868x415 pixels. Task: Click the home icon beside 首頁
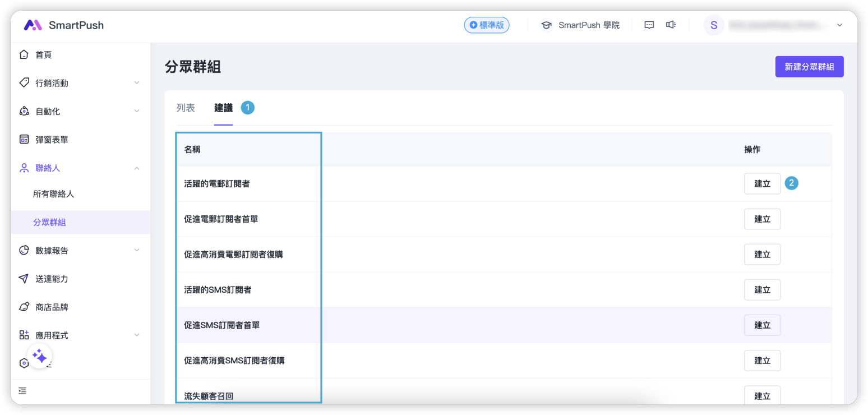24,55
